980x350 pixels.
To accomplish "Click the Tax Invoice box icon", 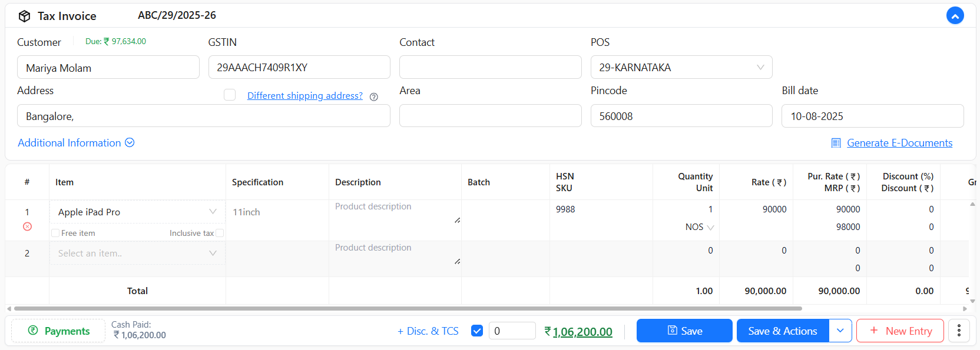I will coord(24,16).
